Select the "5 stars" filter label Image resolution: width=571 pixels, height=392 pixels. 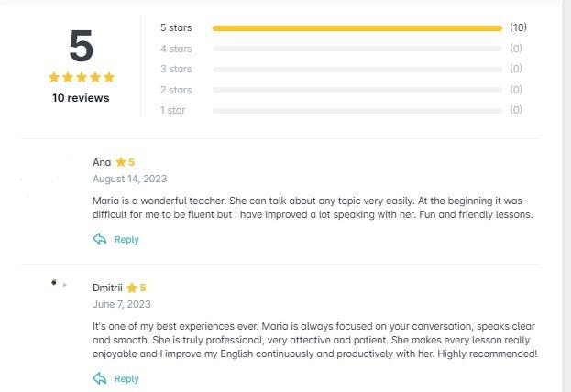176,28
